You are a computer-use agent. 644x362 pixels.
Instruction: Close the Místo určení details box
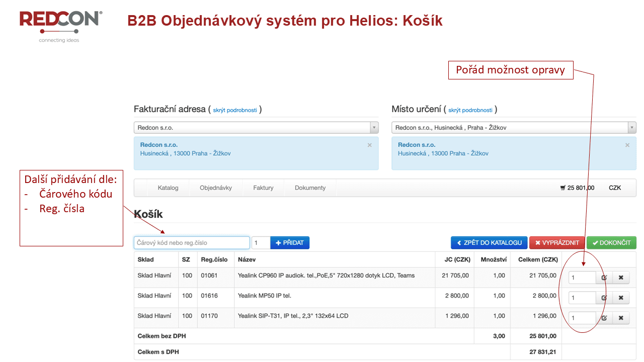627,145
